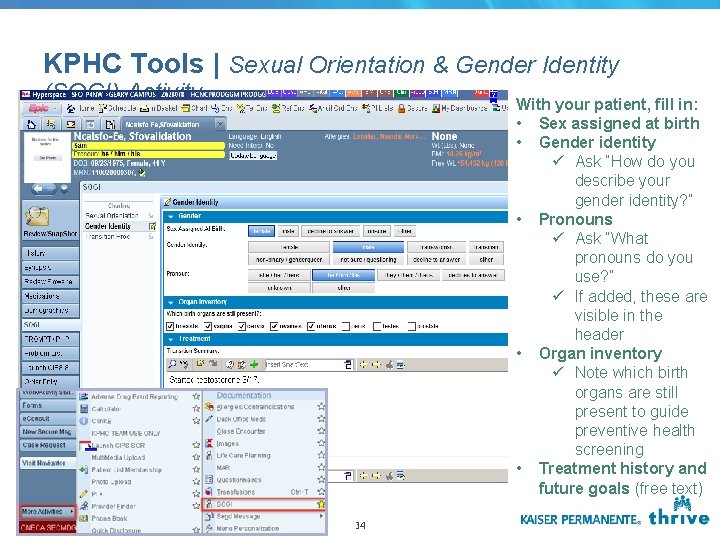Select male for Gender Identity
Image resolution: width=720 pixels, height=540 pixels.
368,247
